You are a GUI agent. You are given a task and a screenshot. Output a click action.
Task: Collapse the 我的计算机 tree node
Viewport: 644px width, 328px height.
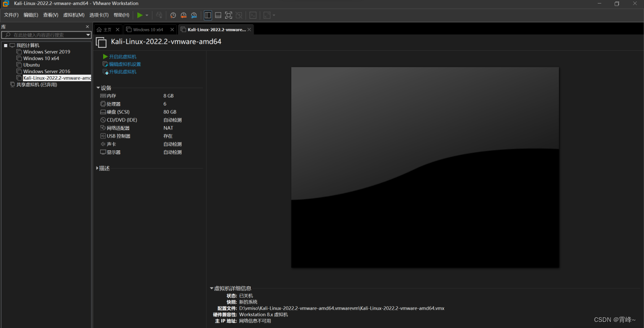6,45
